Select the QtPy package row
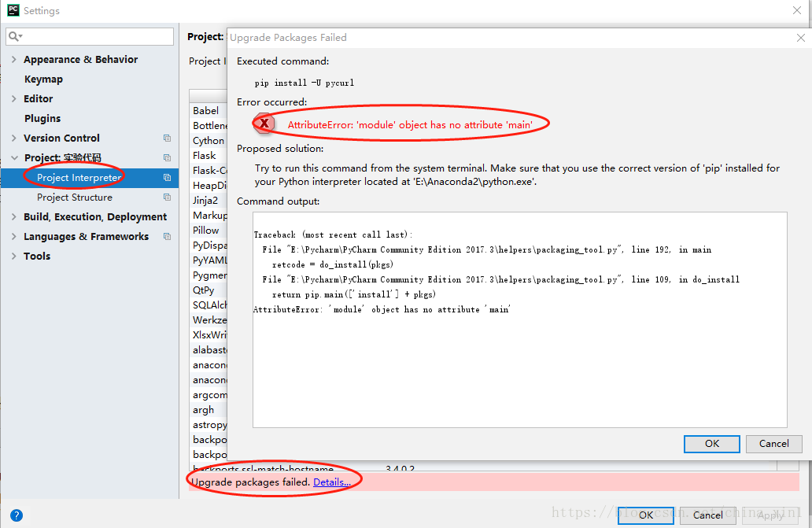Image resolution: width=812 pixels, height=528 pixels. click(209, 290)
